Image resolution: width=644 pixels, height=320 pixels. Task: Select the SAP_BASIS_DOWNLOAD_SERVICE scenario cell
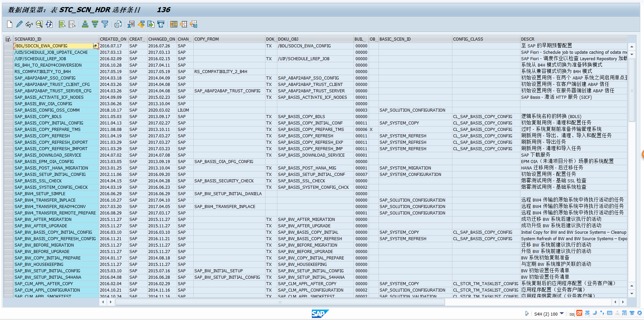56,155
